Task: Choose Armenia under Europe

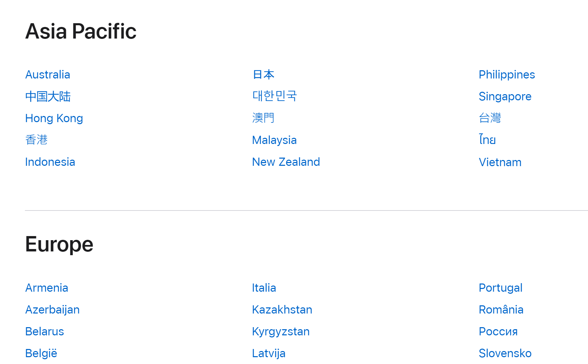Action: [x=47, y=288]
